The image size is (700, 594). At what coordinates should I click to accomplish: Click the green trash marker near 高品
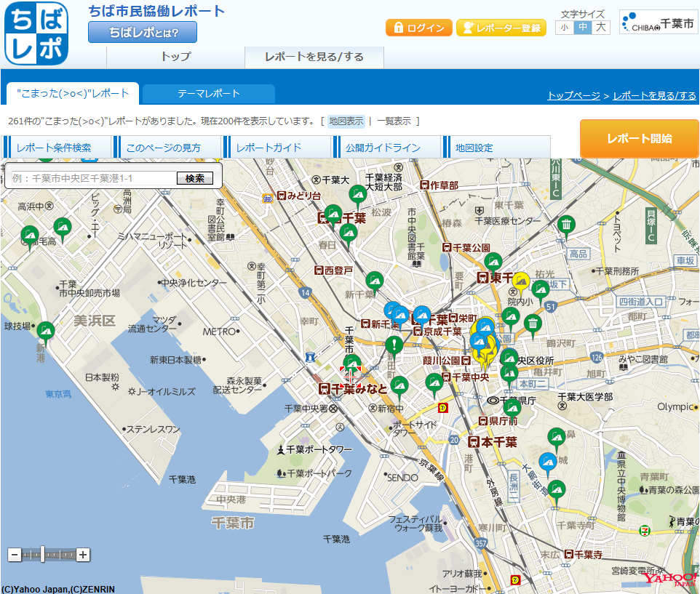click(x=566, y=227)
